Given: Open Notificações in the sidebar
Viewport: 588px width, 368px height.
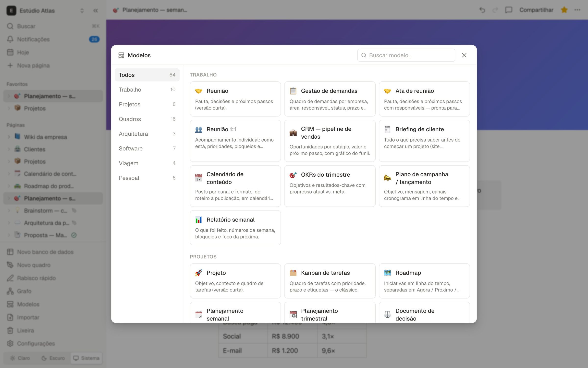Looking at the screenshot, I should pos(53,39).
